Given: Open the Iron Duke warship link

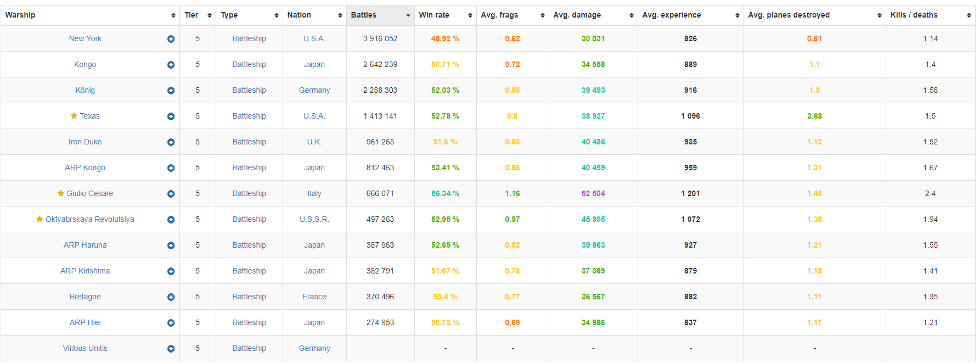Looking at the screenshot, I should (x=85, y=142).
